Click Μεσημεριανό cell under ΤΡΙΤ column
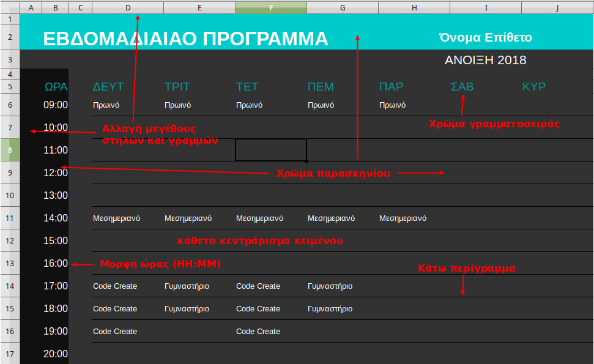Image resolution: width=594 pixels, height=364 pixels. (188, 218)
